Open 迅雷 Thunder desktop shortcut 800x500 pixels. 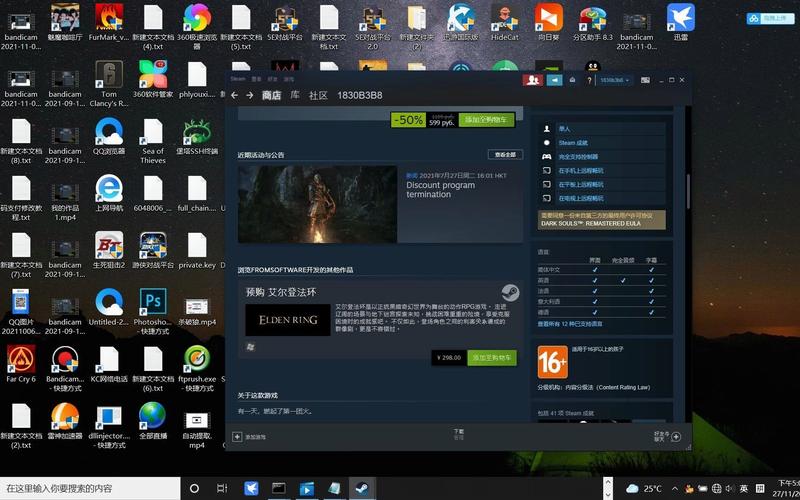[681, 23]
